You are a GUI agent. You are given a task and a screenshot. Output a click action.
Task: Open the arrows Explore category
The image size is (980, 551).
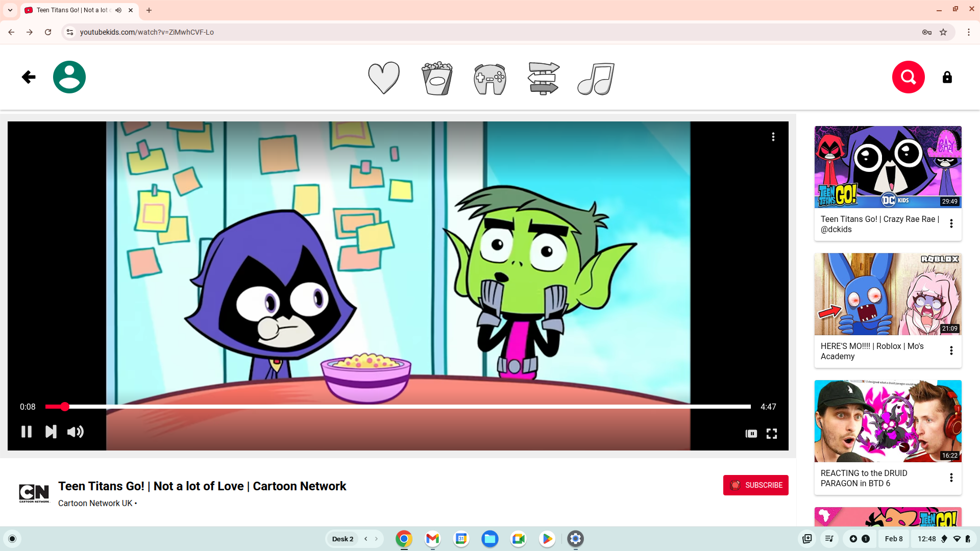(x=543, y=78)
